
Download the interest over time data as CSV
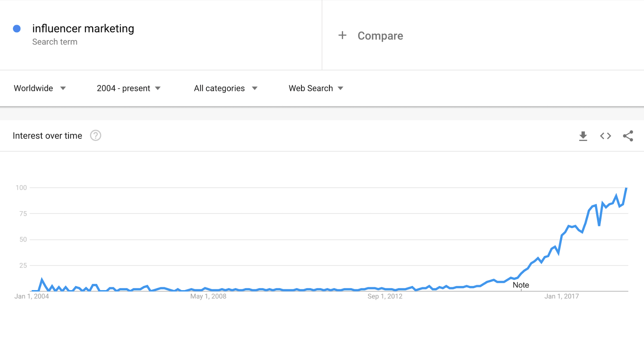click(x=583, y=136)
